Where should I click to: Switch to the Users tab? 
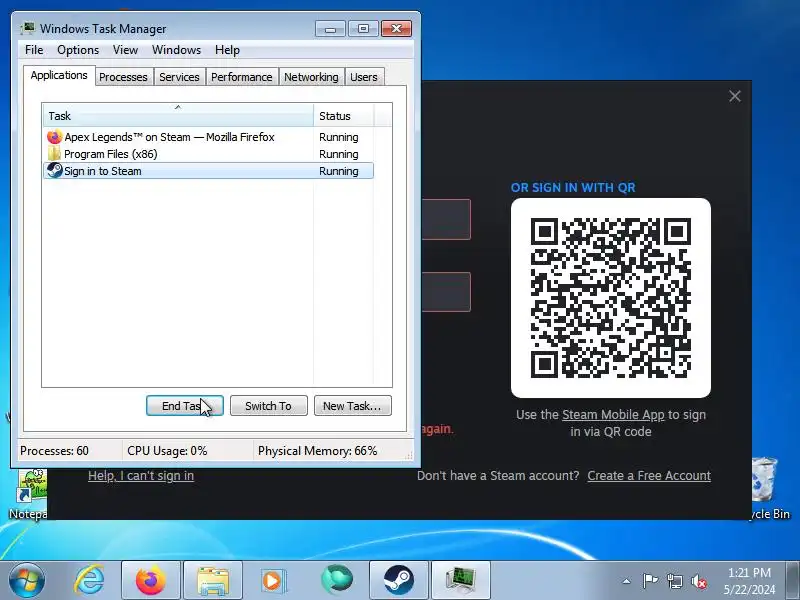pyautogui.click(x=364, y=77)
